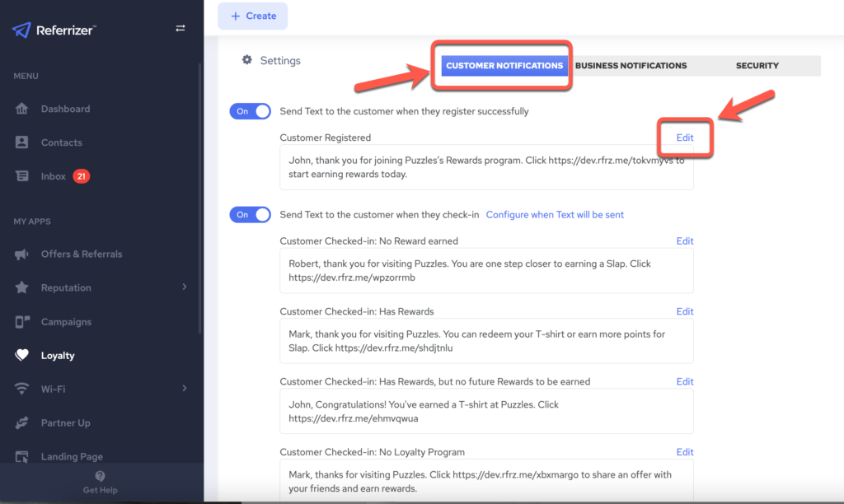Click the Partner Up handshake icon

(x=23, y=423)
